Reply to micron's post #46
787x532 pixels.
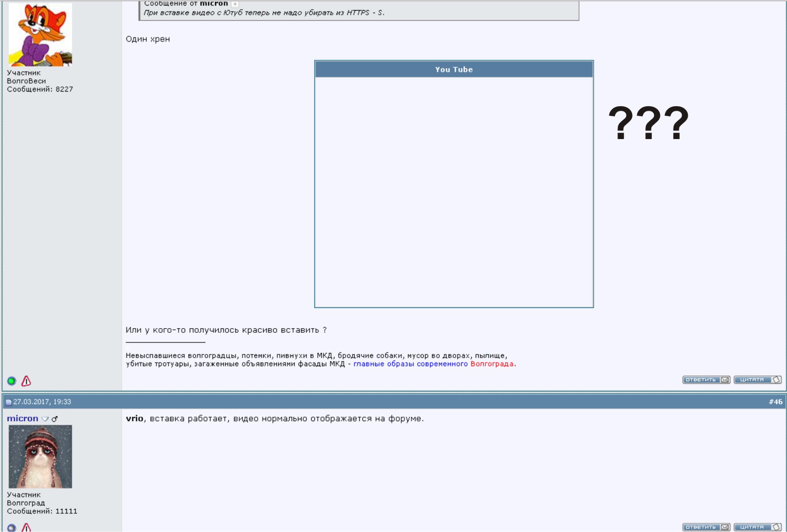(706, 527)
